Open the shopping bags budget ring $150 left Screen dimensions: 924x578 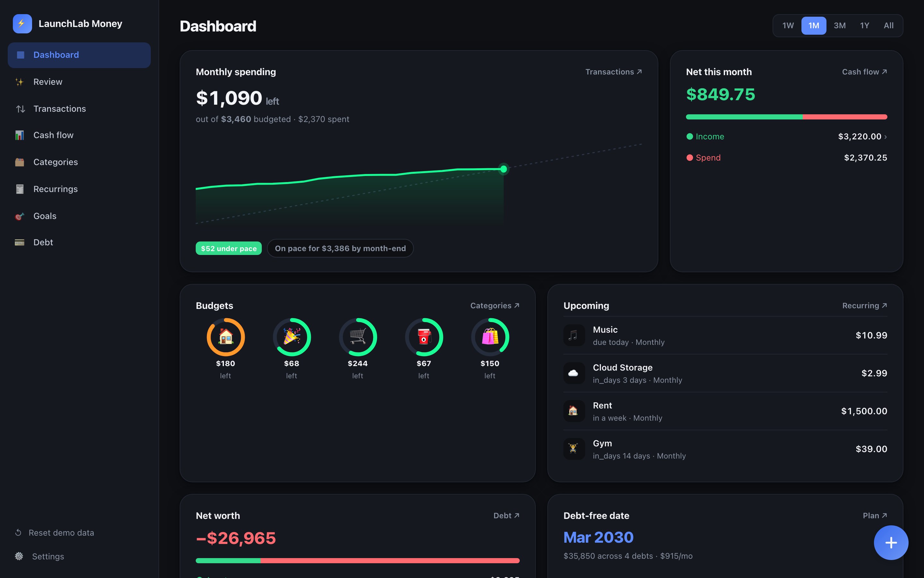pyautogui.click(x=490, y=337)
